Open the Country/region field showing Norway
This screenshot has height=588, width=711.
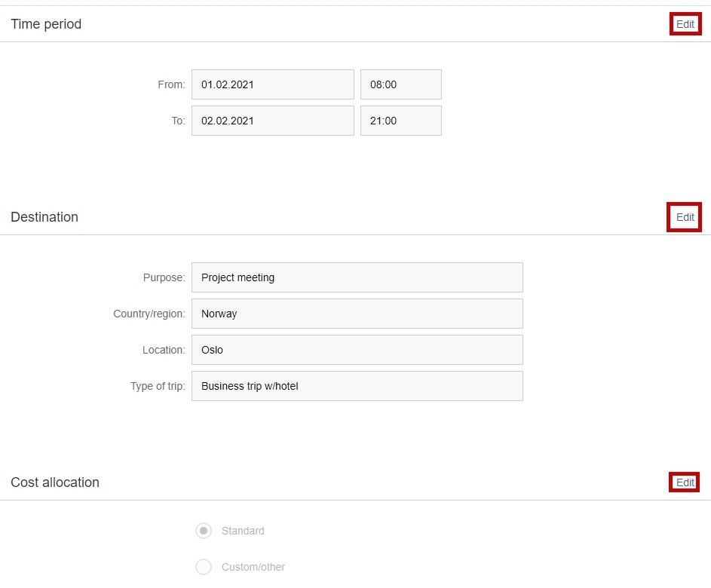[x=357, y=314]
